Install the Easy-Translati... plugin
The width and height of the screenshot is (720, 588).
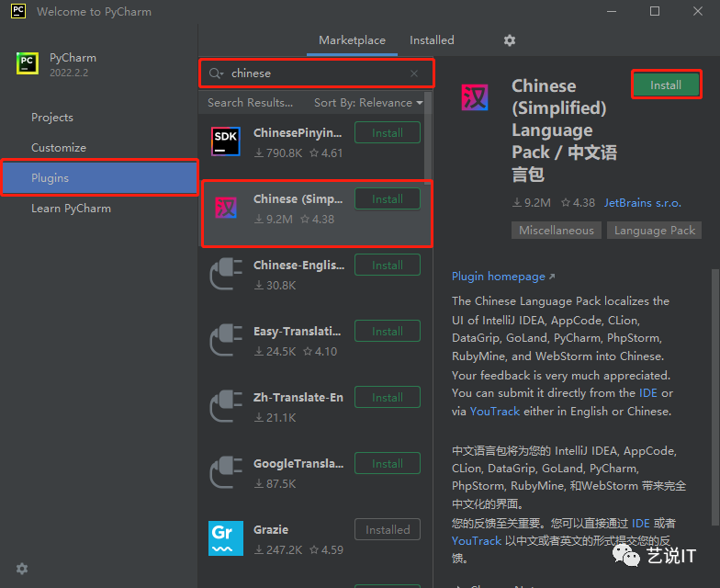[388, 331]
